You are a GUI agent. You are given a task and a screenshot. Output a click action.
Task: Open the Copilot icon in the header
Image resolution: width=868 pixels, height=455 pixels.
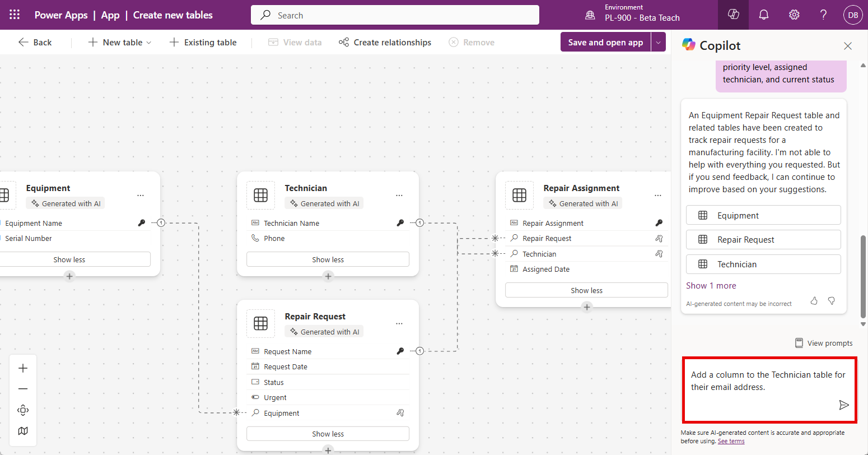point(733,15)
